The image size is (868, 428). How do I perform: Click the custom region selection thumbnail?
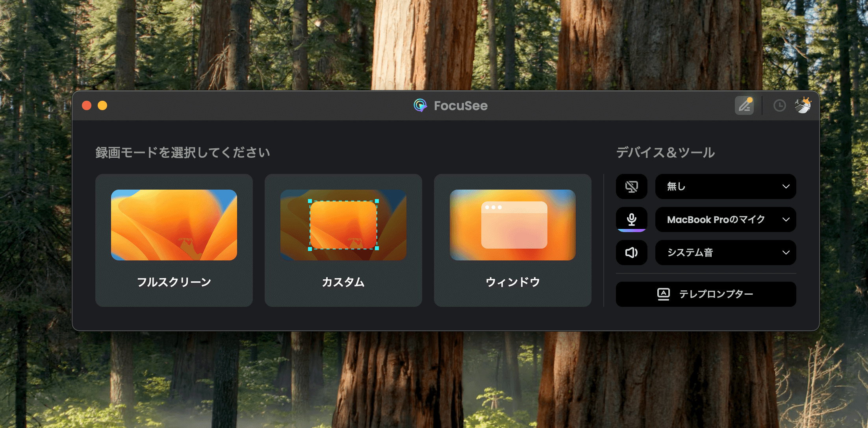(343, 225)
